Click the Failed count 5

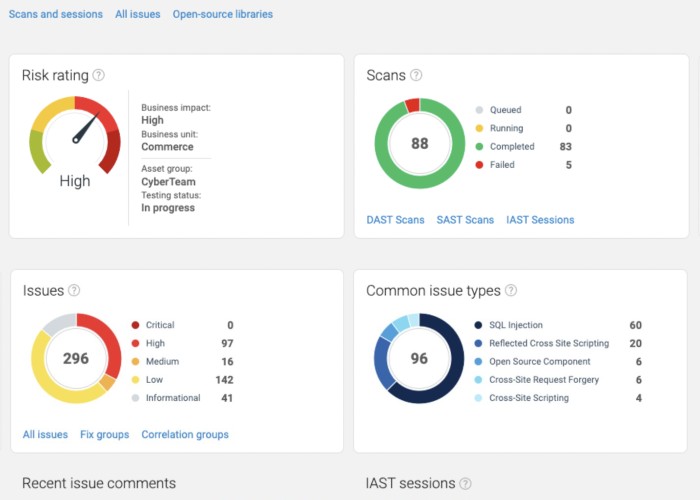point(569,165)
